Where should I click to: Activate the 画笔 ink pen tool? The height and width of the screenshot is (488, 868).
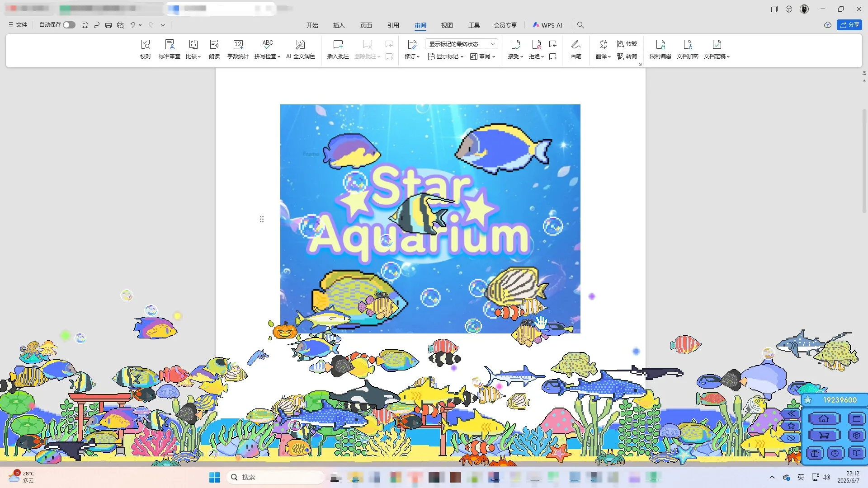(x=576, y=49)
